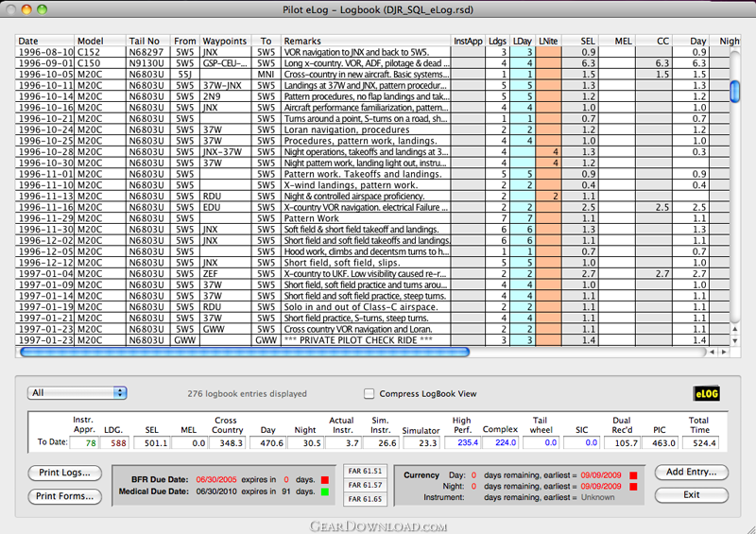
Task: Click vertical scrollbar down arrow
Action: tap(735, 340)
